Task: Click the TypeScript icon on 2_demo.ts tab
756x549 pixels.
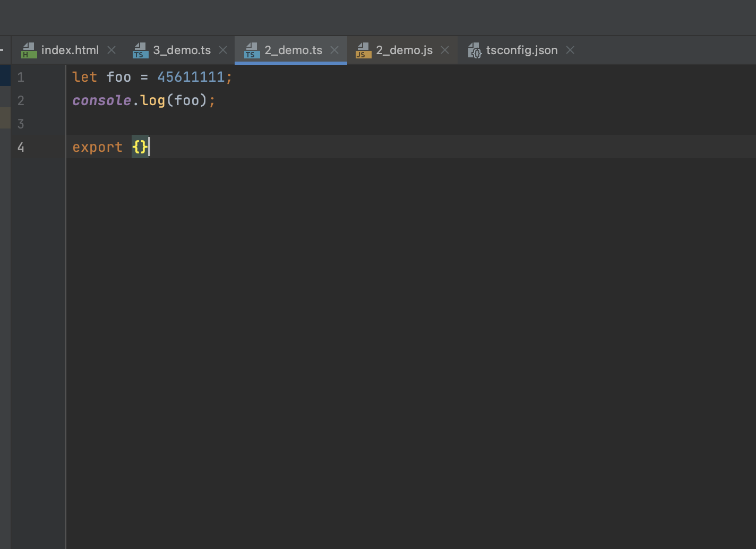Action: (x=252, y=50)
